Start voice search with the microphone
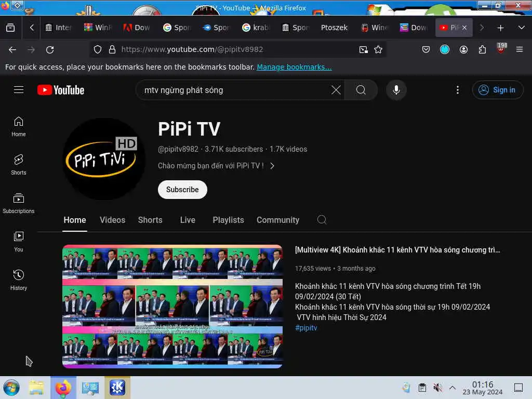 point(396,90)
